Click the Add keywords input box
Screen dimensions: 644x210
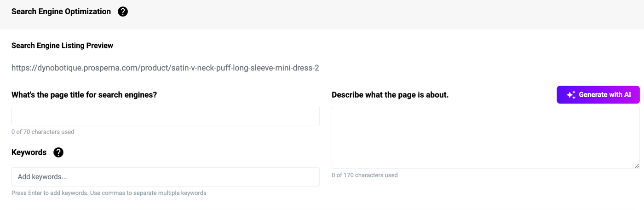[x=166, y=177]
